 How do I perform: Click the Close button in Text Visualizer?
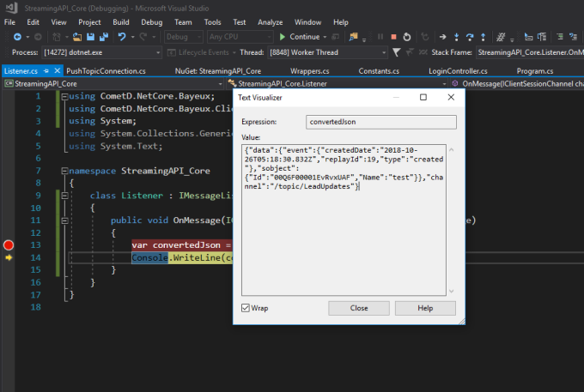(359, 308)
